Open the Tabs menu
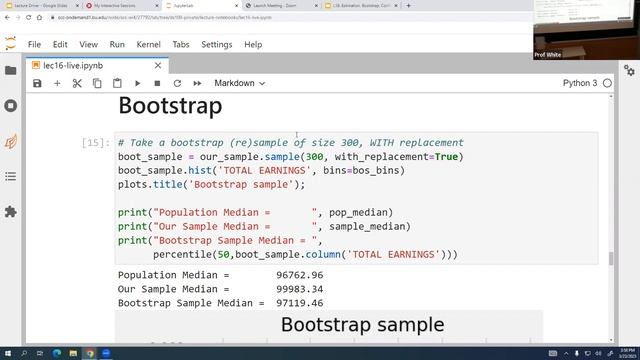 [x=181, y=44]
